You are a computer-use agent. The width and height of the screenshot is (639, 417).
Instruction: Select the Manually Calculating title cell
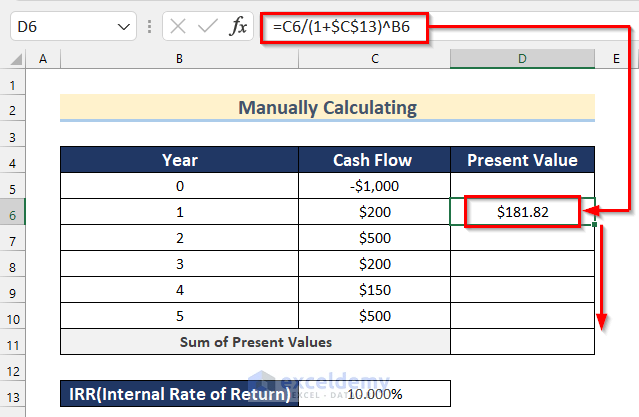click(327, 108)
